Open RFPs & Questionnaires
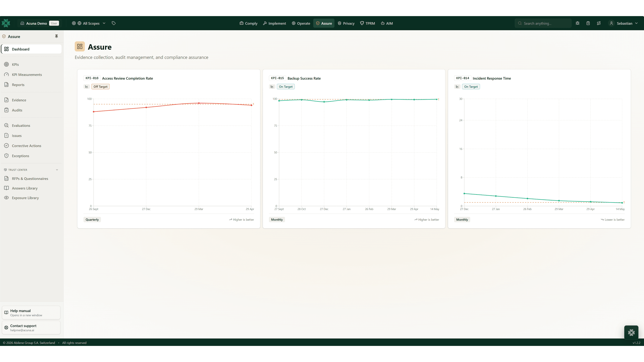Image resolution: width=644 pixels, height=362 pixels. (x=31, y=179)
